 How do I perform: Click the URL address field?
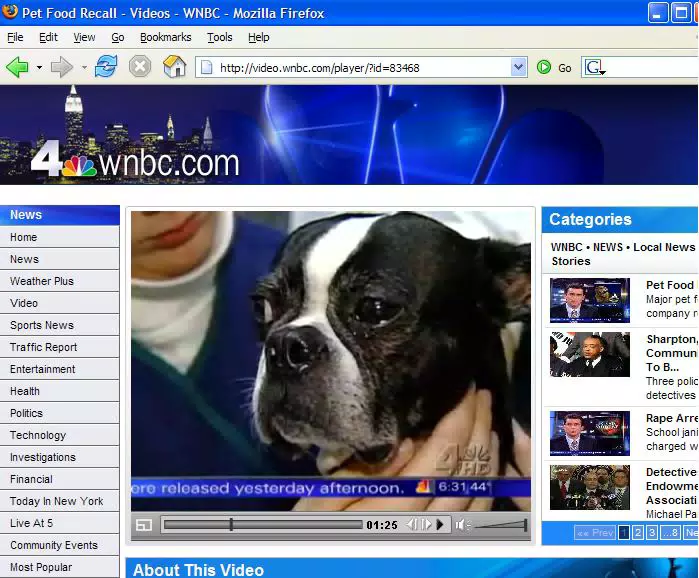click(x=362, y=68)
